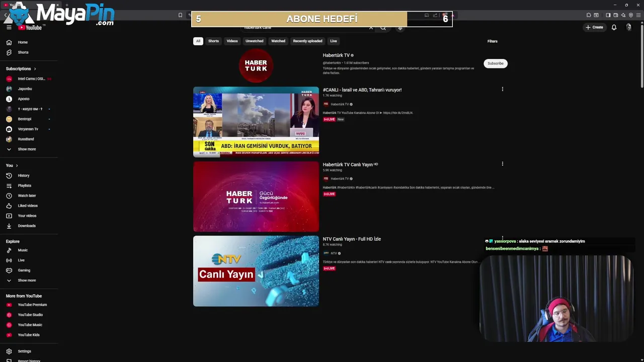Select the Shorts filter chip
Viewport: 644px width, 362px height.
(x=213, y=41)
